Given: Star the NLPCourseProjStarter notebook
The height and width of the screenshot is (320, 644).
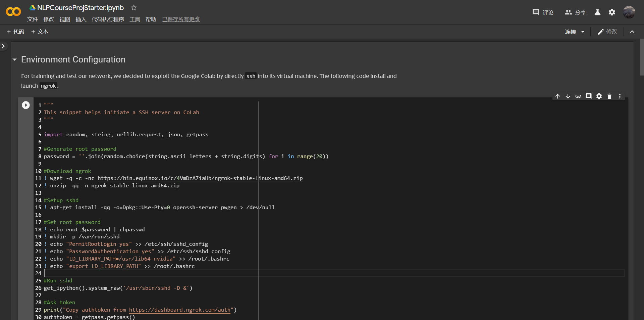Looking at the screenshot, I should pos(133,7).
